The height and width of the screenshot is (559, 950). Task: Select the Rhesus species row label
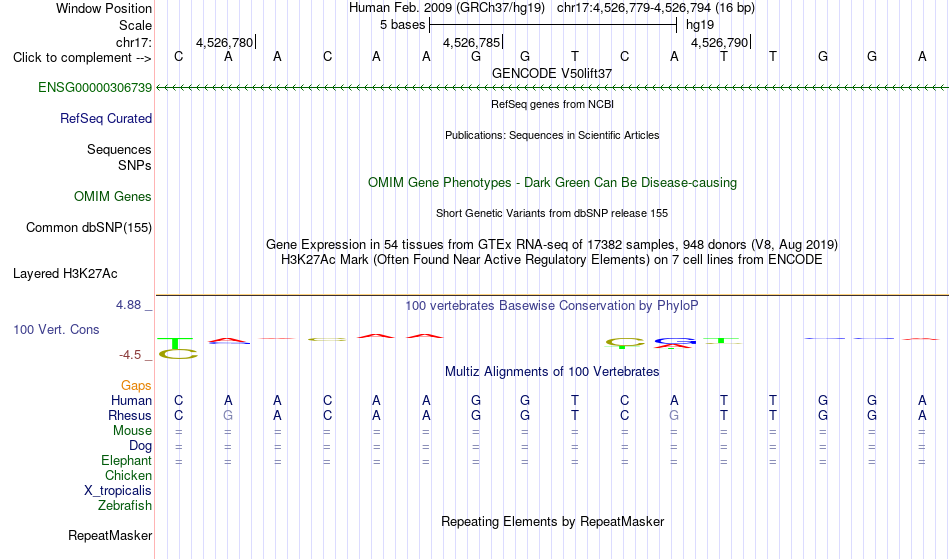click(x=129, y=415)
